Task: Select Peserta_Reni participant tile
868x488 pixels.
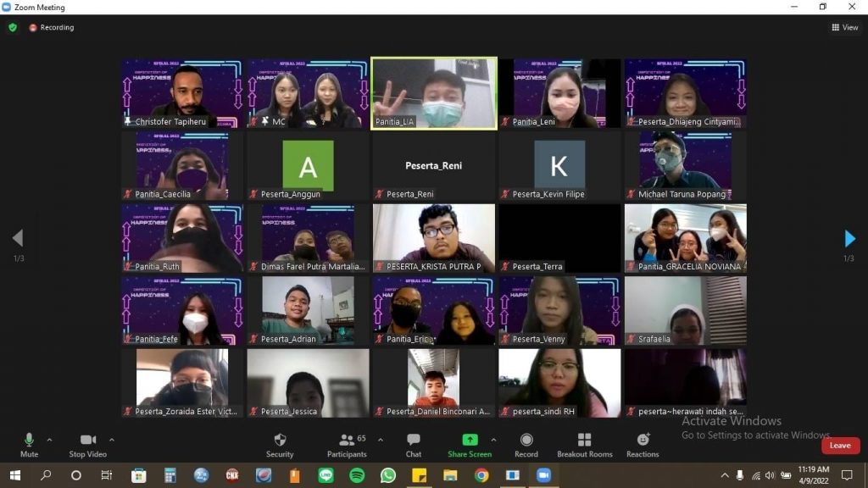Action: coord(434,165)
